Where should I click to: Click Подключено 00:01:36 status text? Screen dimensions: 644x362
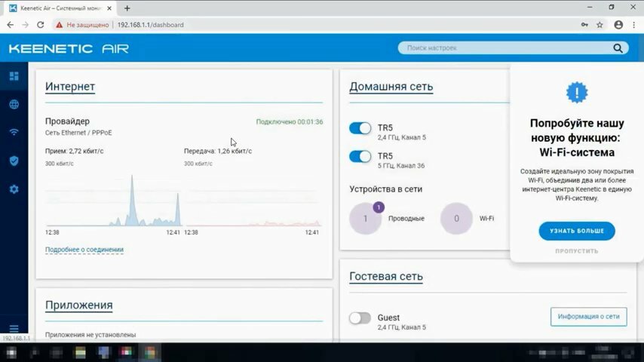(290, 122)
